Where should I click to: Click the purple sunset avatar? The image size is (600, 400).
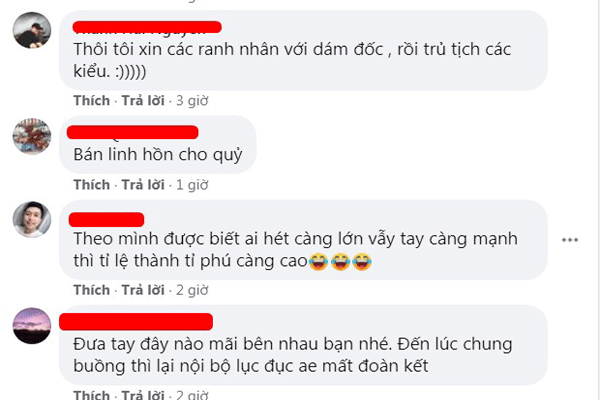pyautogui.click(x=32, y=325)
